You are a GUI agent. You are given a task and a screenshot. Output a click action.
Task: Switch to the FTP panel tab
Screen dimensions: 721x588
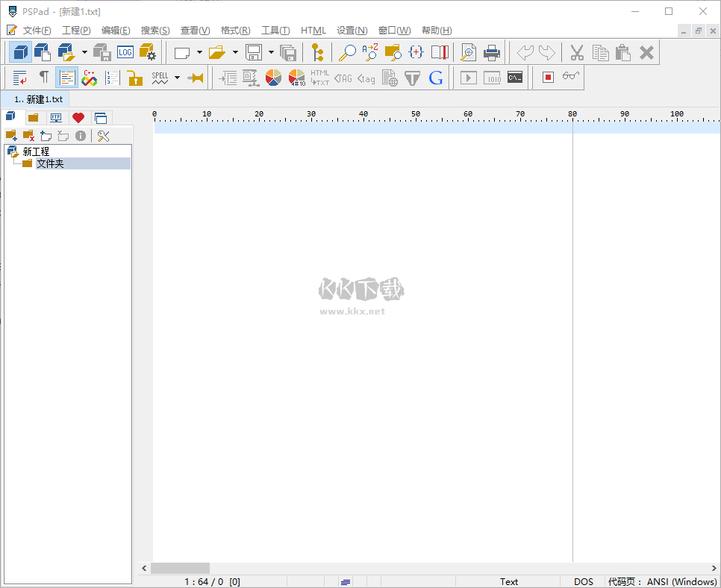[56, 117]
